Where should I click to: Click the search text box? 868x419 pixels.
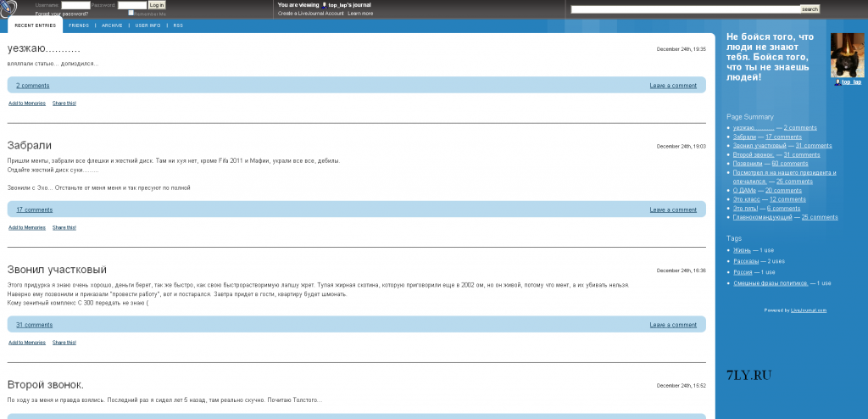(685, 9)
